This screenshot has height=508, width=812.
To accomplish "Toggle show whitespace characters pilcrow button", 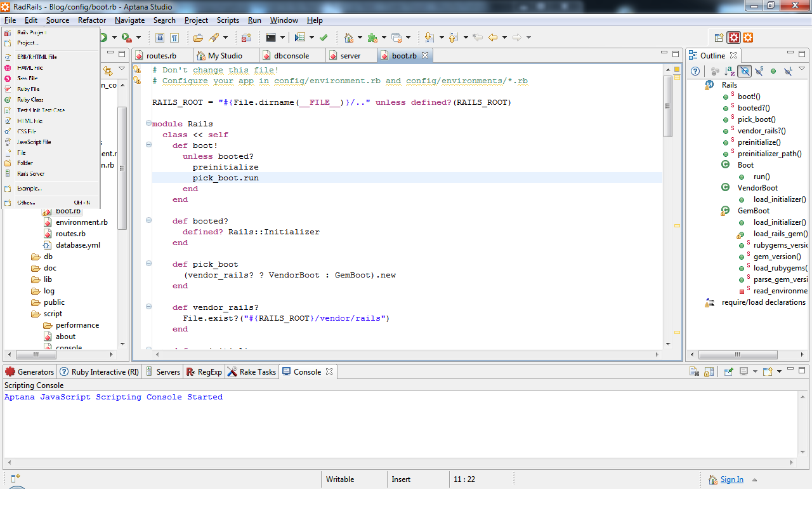I will click(174, 37).
